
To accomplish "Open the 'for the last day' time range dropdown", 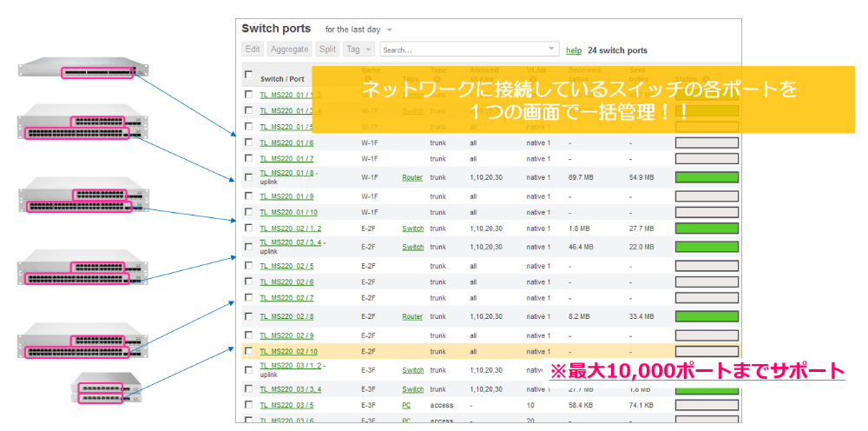I will pyautogui.click(x=358, y=30).
